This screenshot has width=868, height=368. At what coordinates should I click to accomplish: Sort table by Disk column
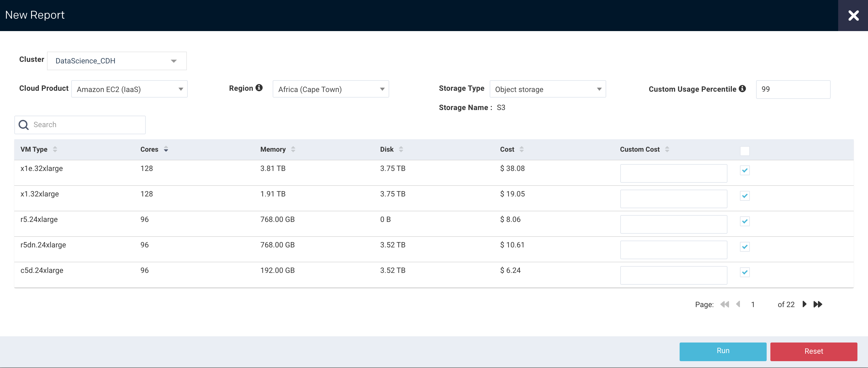(401, 149)
